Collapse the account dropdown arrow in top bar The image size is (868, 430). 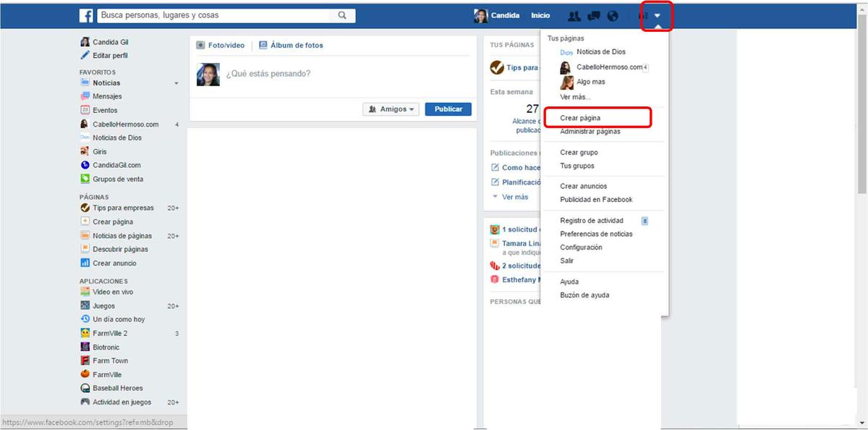pyautogui.click(x=658, y=16)
